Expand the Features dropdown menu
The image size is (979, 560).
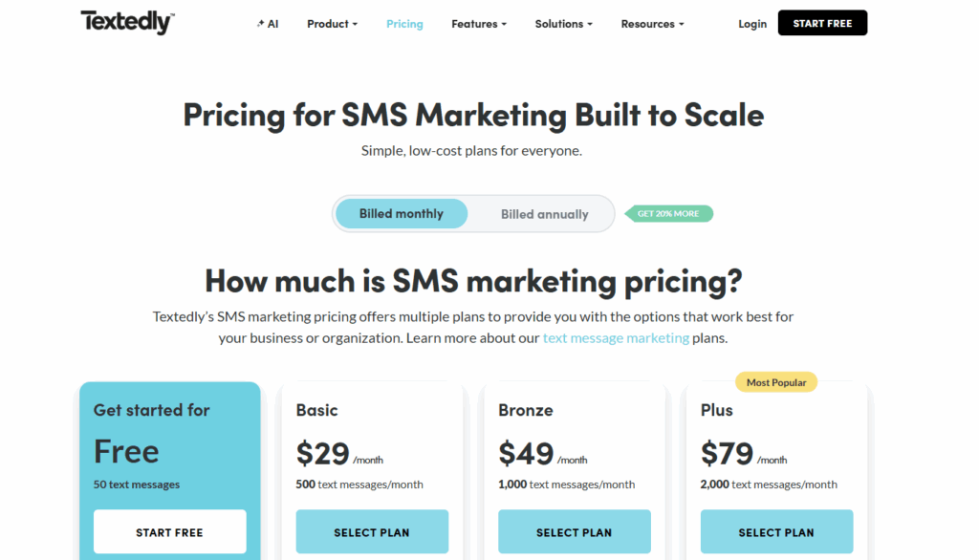pos(478,24)
